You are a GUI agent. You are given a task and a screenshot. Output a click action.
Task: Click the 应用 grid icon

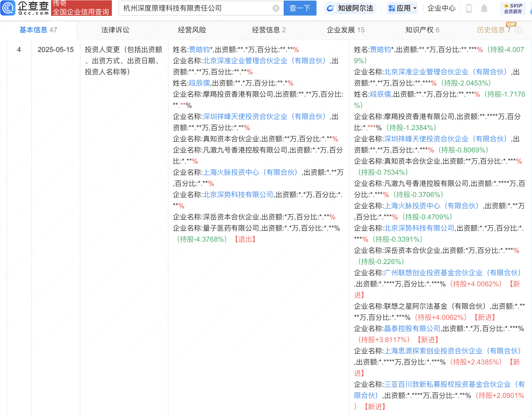[392, 8]
